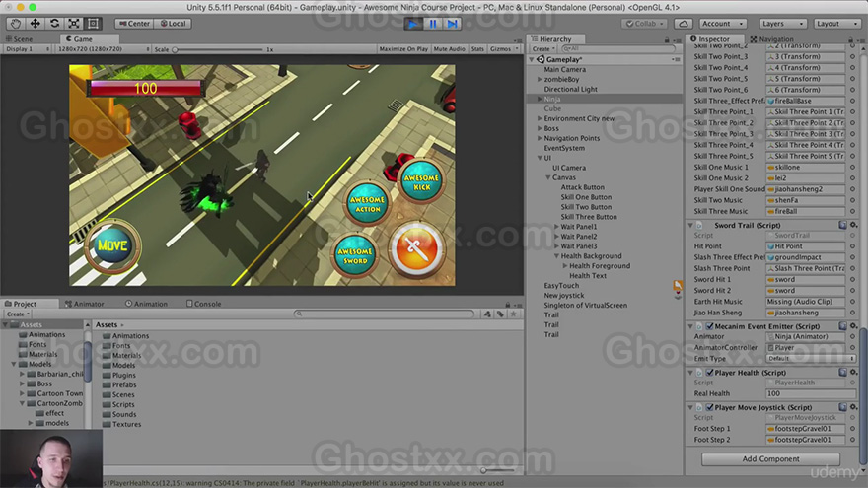Click object picker for Sword Hit 1
Viewport: 868px width, 488px height.
(852, 279)
